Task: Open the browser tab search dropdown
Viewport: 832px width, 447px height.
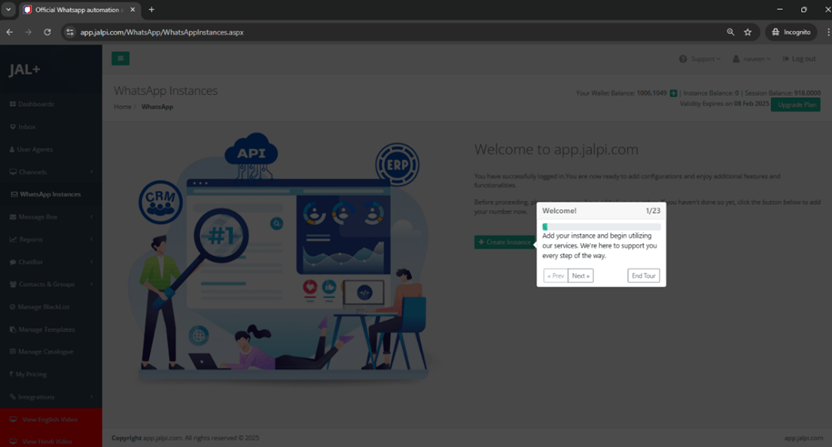Action: coord(8,10)
